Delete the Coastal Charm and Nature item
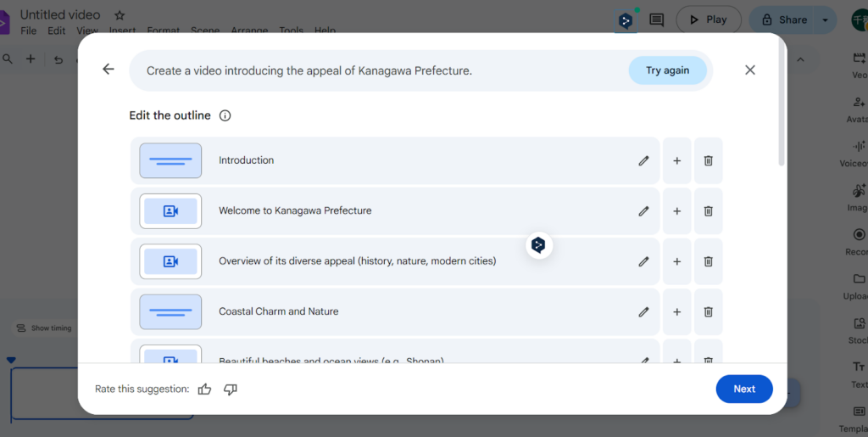The image size is (868, 437). (x=708, y=312)
